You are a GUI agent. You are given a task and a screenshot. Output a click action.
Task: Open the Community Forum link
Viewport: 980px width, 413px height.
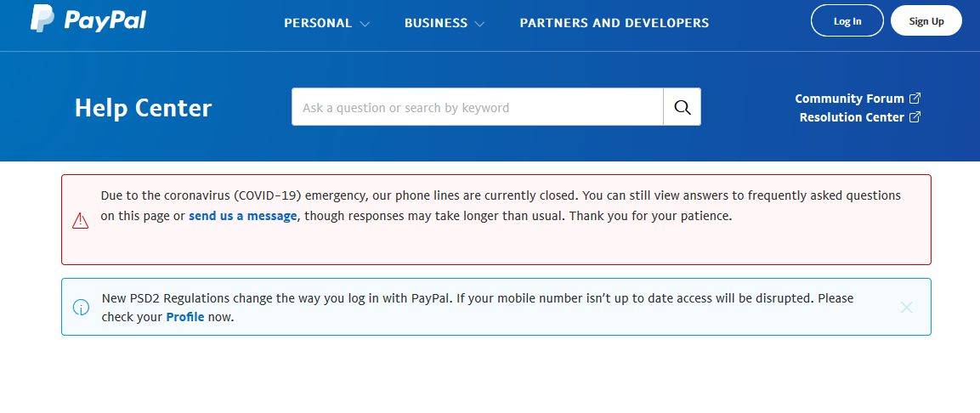point(849,99)
